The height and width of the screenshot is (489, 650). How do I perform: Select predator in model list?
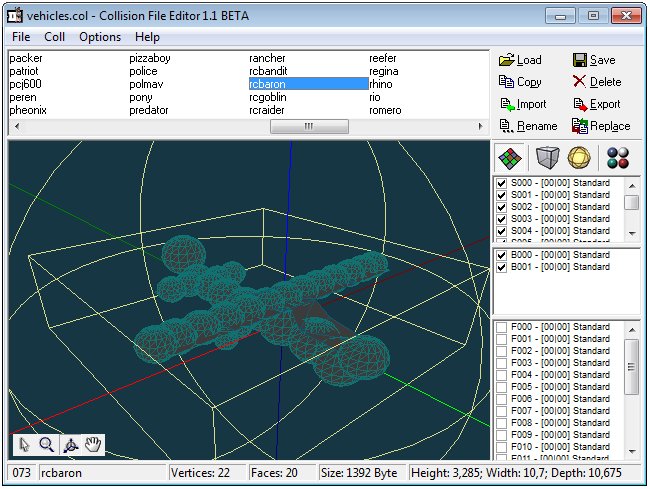click(x=149, y=110)
